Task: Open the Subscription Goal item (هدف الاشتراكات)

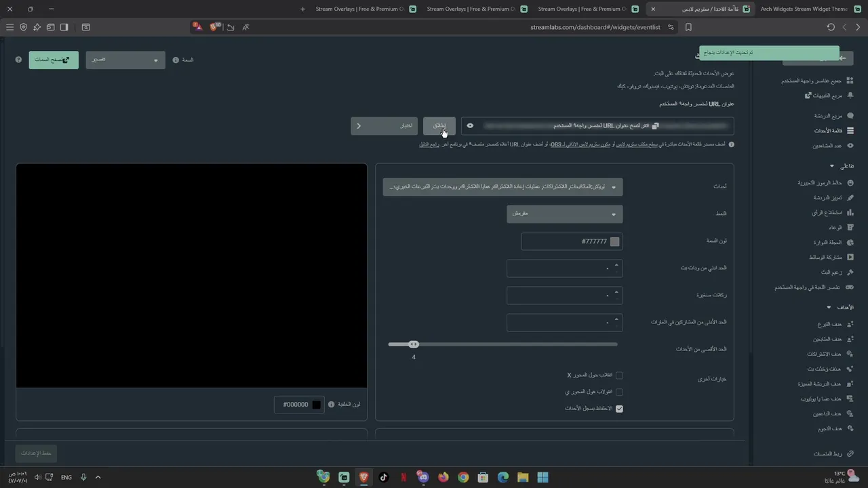Action: point(830,354)
